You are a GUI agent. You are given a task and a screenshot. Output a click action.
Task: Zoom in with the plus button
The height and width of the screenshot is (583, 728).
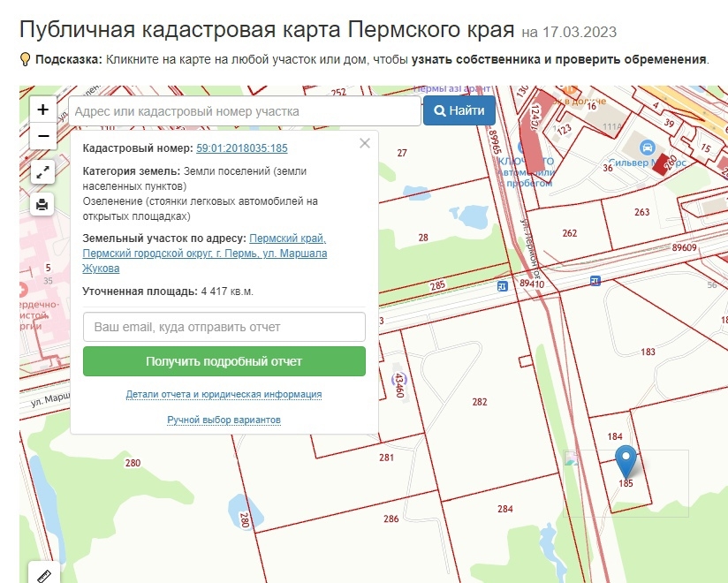click(x=42, y=110)
